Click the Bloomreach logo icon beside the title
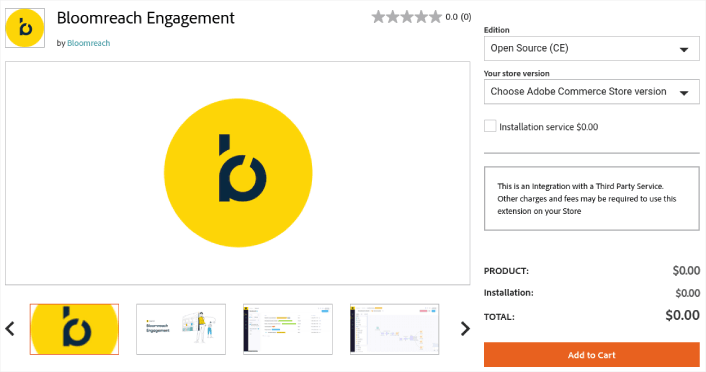 (x=25, y=28)
